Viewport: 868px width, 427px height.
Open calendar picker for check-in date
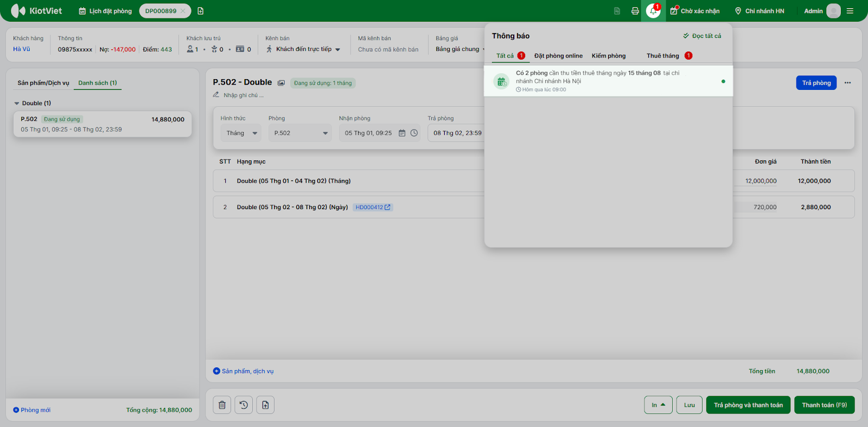click(402, 133)
